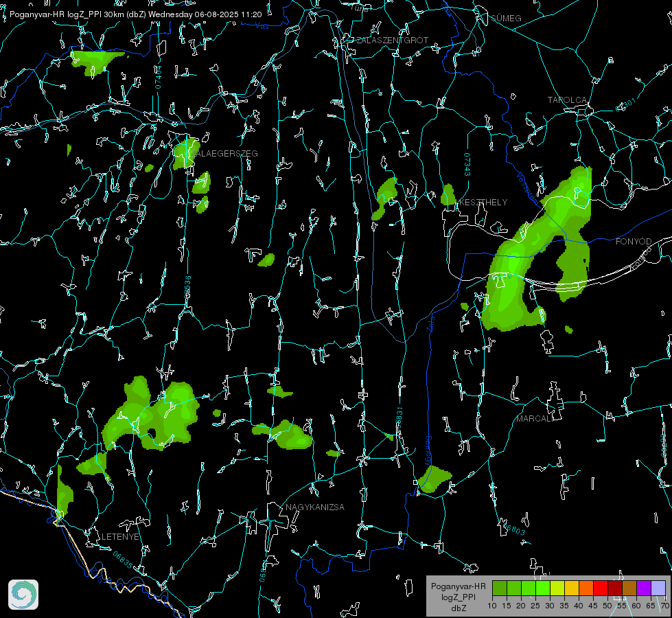This screenshot has width=672, height=618.
Task: Click the logZ_PPI legend label
Action: tap(458, 597)
